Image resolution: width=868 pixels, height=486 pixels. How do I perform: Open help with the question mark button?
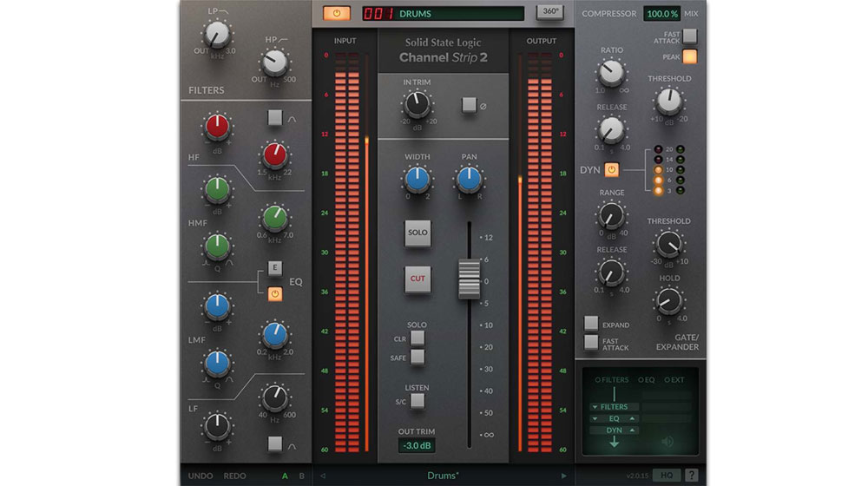point(691,475)
